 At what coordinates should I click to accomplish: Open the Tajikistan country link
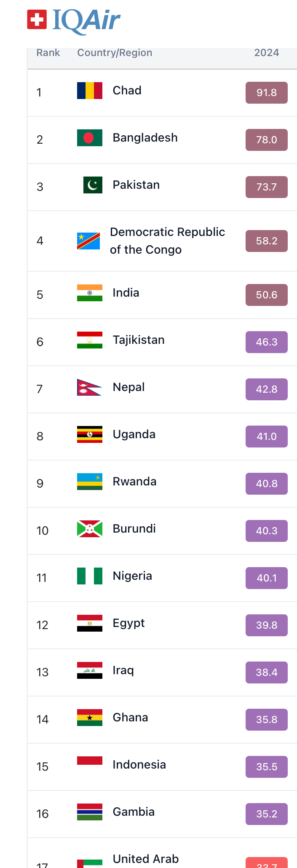(x=139, y=340)
